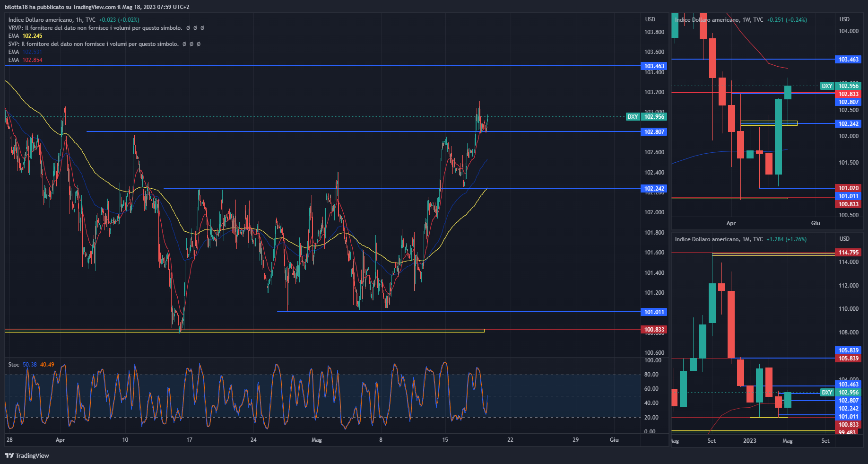868x464 pixels.
Task: Click the '2023' date on the monthly time axis
Action: pos(749,441)
